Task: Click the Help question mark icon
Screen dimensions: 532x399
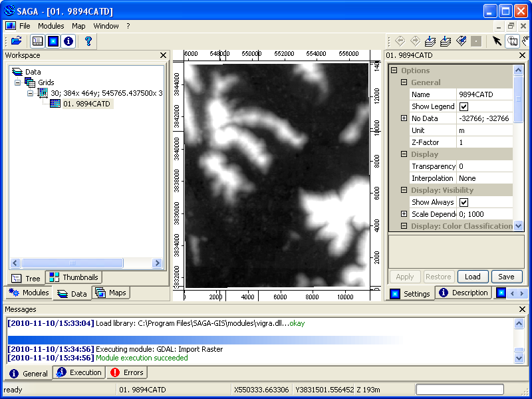Action: (88, 41)
